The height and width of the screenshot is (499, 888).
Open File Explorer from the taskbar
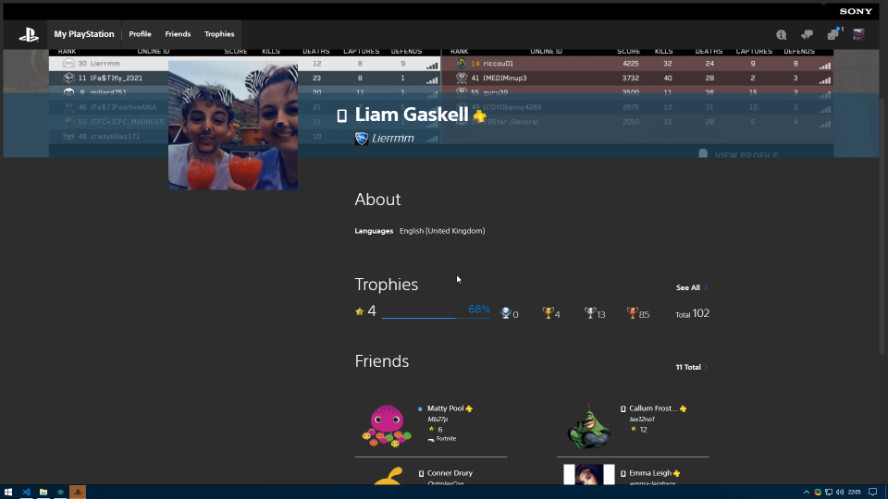(43, 492)
